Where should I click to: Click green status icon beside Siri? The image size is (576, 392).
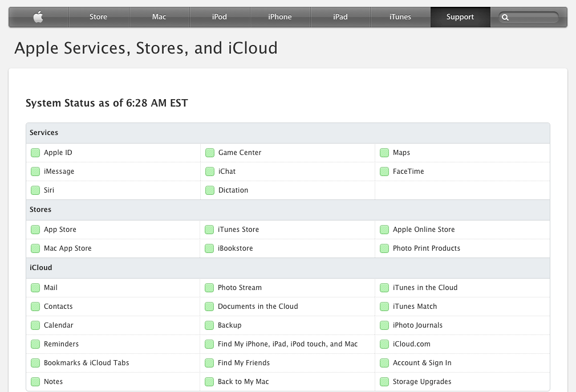click(x=35, y=190)
